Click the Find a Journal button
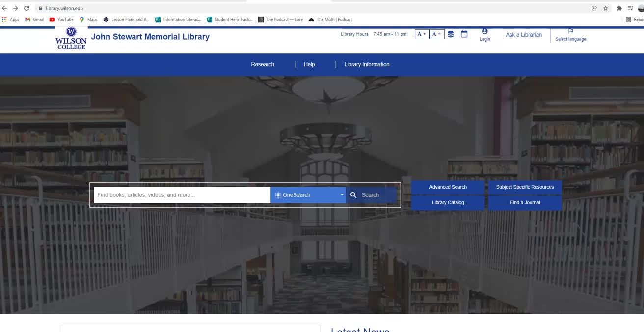Screen dimensions: 644x332 pos(525,203)
